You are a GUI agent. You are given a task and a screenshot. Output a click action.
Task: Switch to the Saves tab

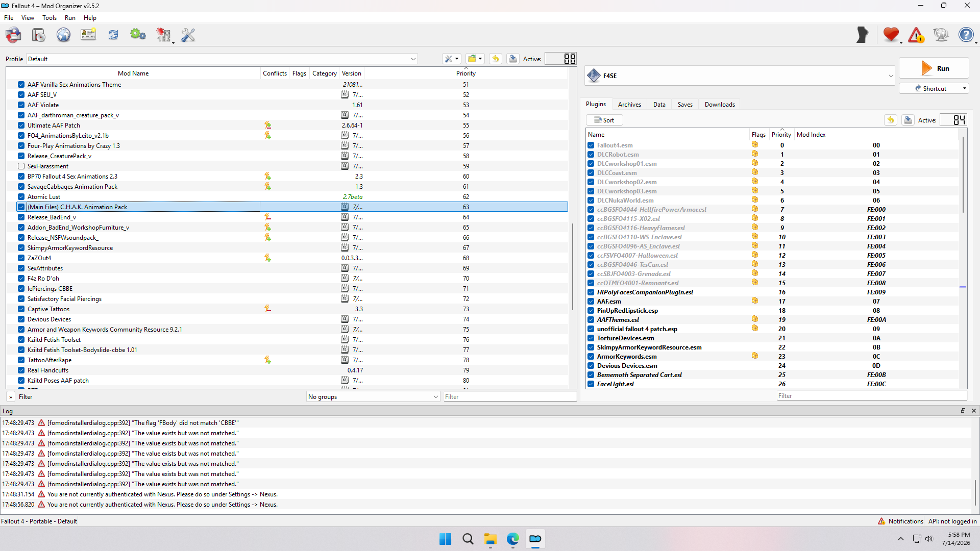pos(685,104)
